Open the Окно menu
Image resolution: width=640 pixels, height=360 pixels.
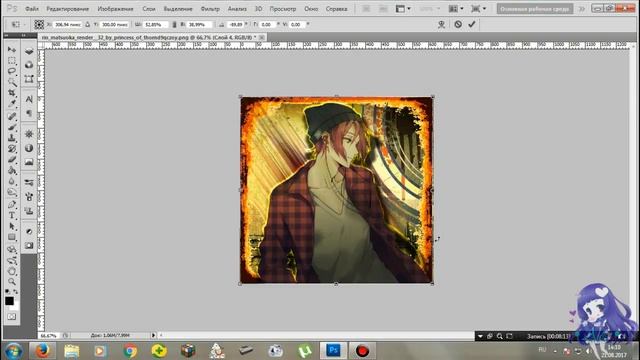311,9
